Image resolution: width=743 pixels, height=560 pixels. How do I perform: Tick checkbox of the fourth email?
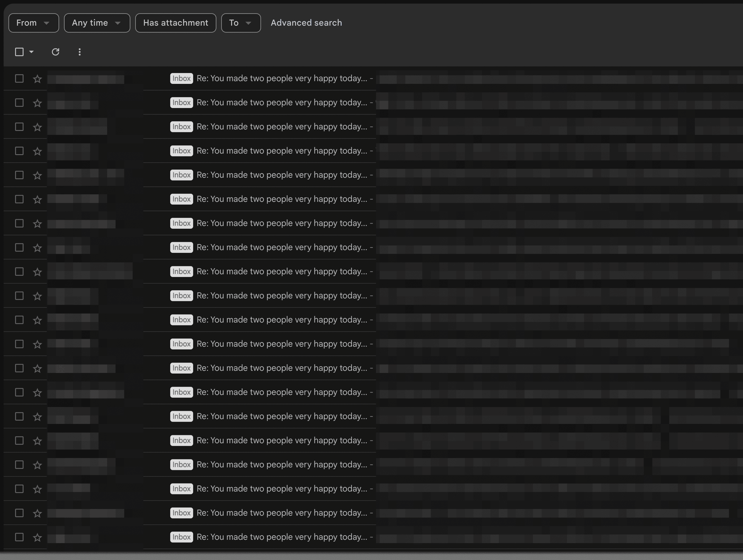click(x=19, y=151)
